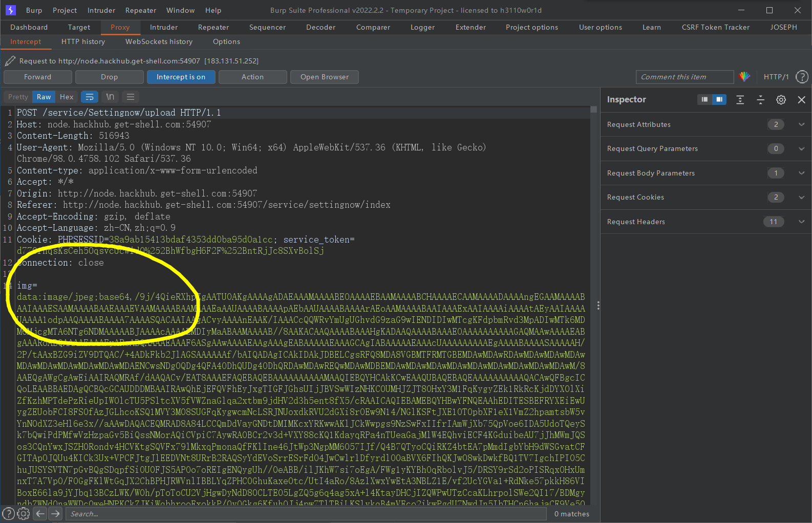The width and height of the screenshot is (812, 523).
Task: Switch to Pretty view
Action: pyautogui.click(x=18, y=97)
